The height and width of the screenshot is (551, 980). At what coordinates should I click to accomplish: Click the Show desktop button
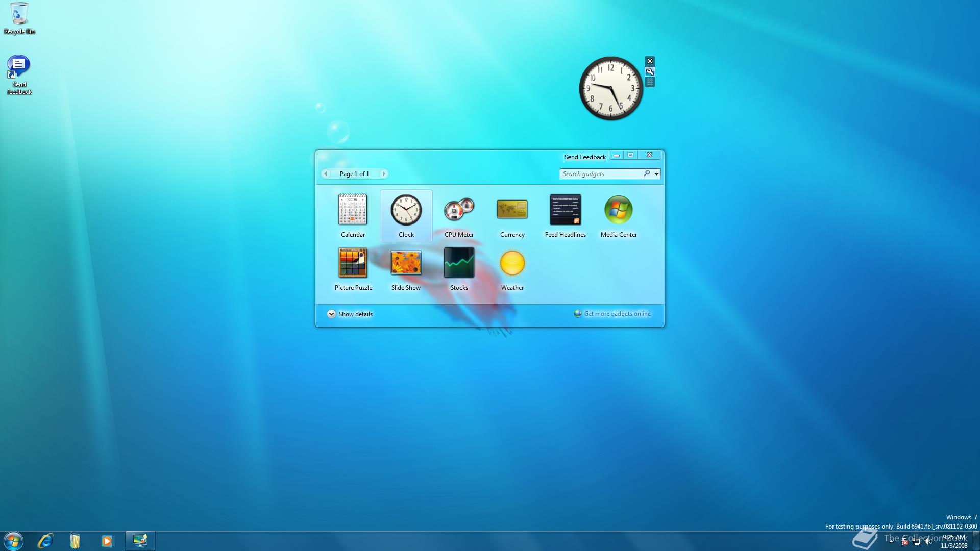(x=976, y=541)
